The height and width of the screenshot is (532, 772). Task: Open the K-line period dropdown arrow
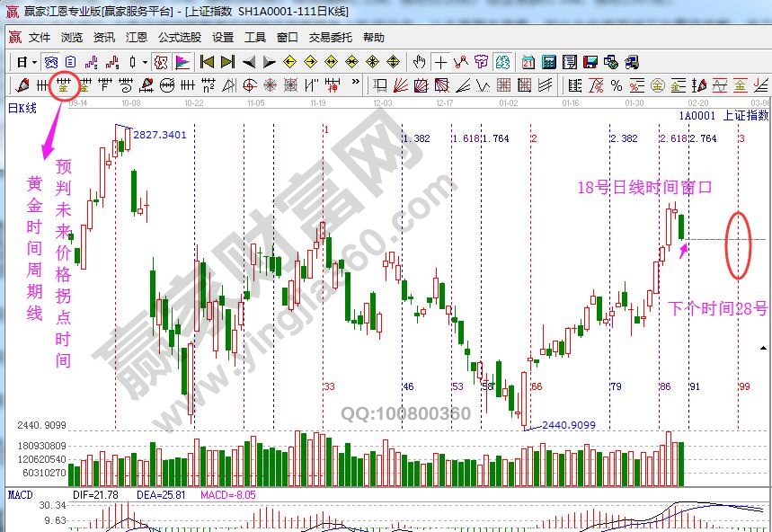coord(35,62)
